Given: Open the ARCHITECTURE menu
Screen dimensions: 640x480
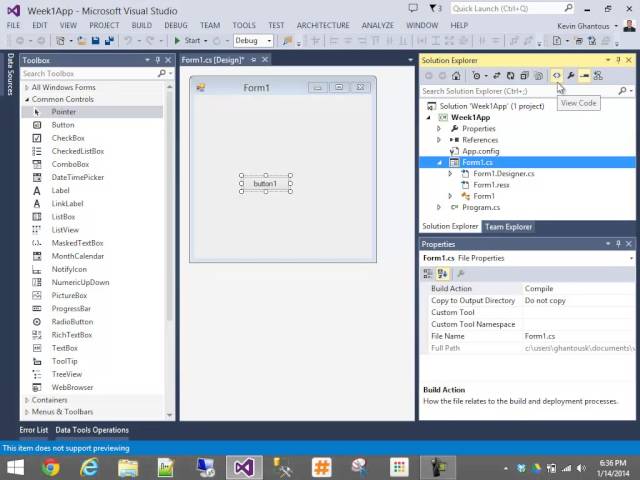Looking at the screenshot, I should pyautogui.click(x=323, y=25).
